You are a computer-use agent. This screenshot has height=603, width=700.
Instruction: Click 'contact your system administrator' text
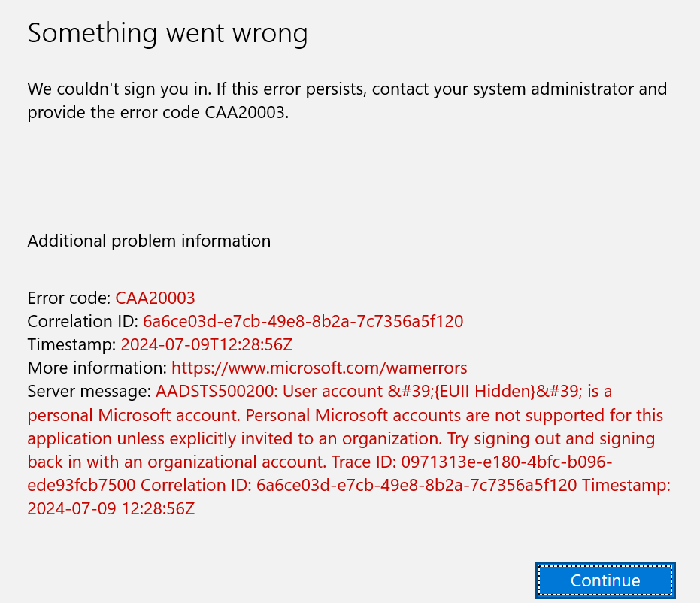492,89
